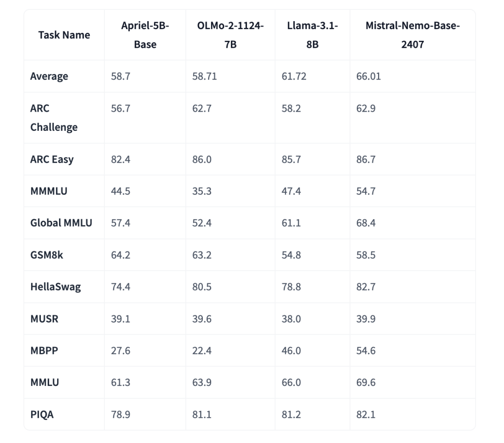
Task: Click the 66.01 Average score cell
Action: click(369, 76)
